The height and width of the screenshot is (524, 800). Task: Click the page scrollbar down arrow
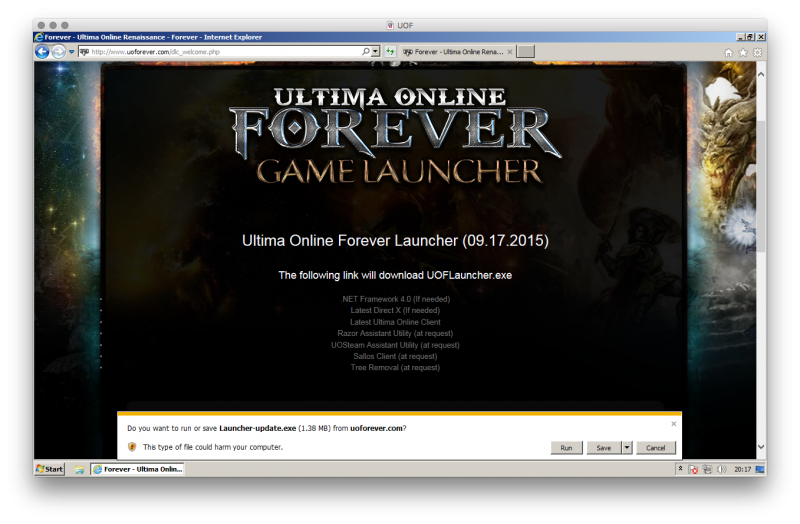tap(761, 446)
